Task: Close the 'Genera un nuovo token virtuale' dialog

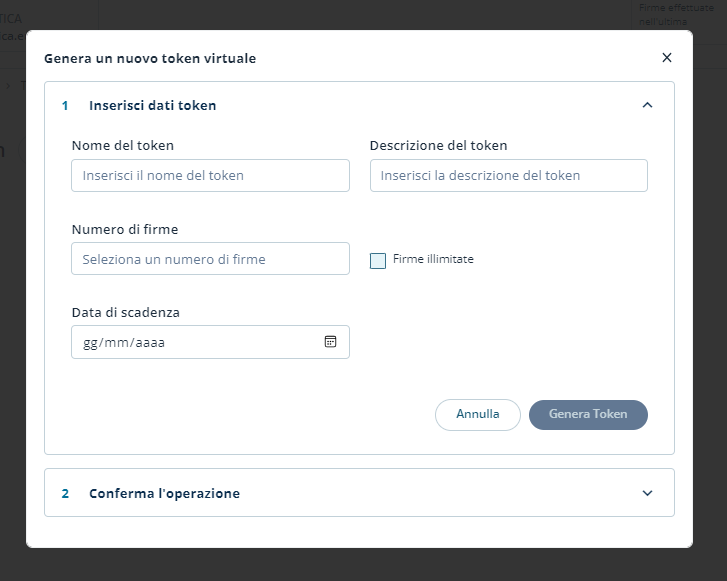Action: pyautogui.click(x=667, y=58)
